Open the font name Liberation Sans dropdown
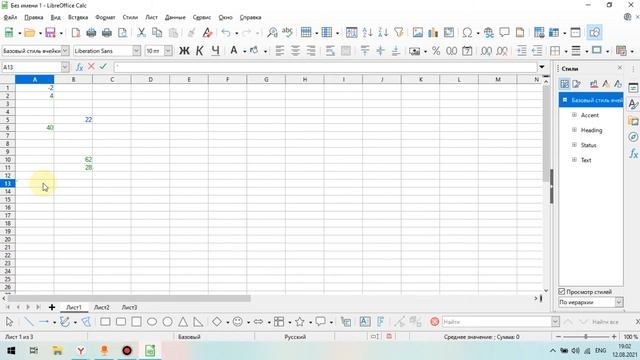This screenshot has width=640, height=360. point(136,51)
